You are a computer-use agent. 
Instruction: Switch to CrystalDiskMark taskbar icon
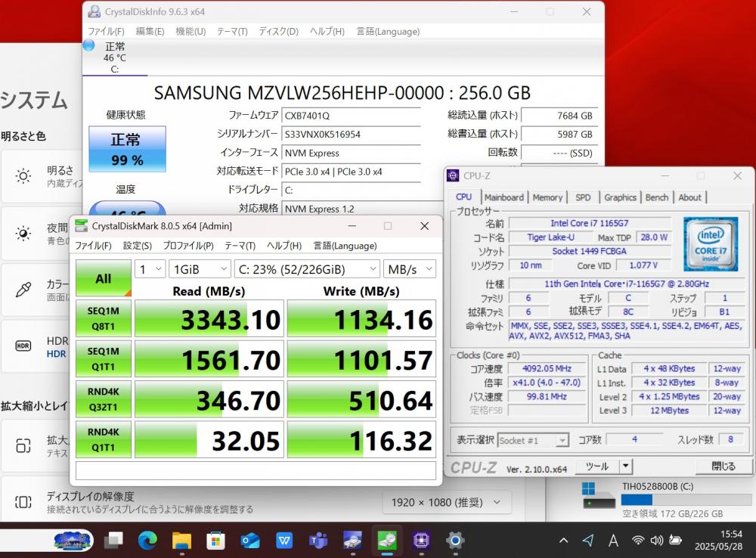[386, 541]
